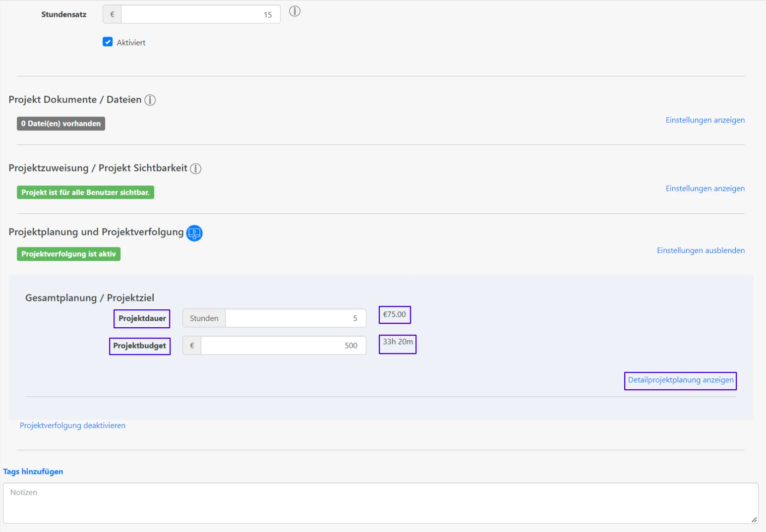Click Tags hinzufügen link
The width and height of the screenshot is (766, 532).
(x=33, y=472)
